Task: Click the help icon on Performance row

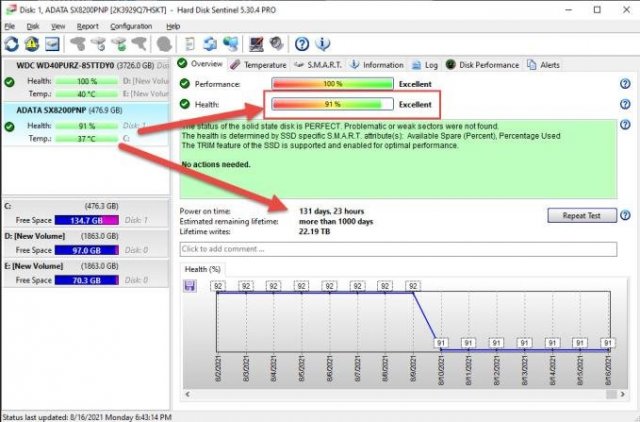Action: (625, 84)
